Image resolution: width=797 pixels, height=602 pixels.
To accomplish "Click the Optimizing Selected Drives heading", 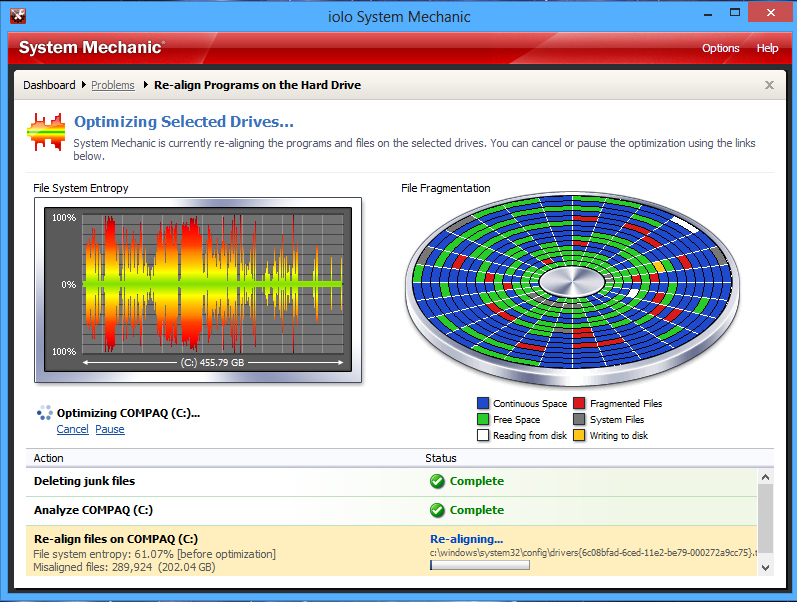I will [184, 122].
